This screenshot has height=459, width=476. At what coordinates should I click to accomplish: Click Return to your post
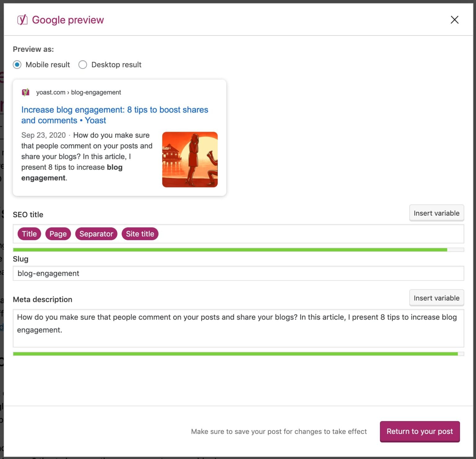tap(420, 431)
